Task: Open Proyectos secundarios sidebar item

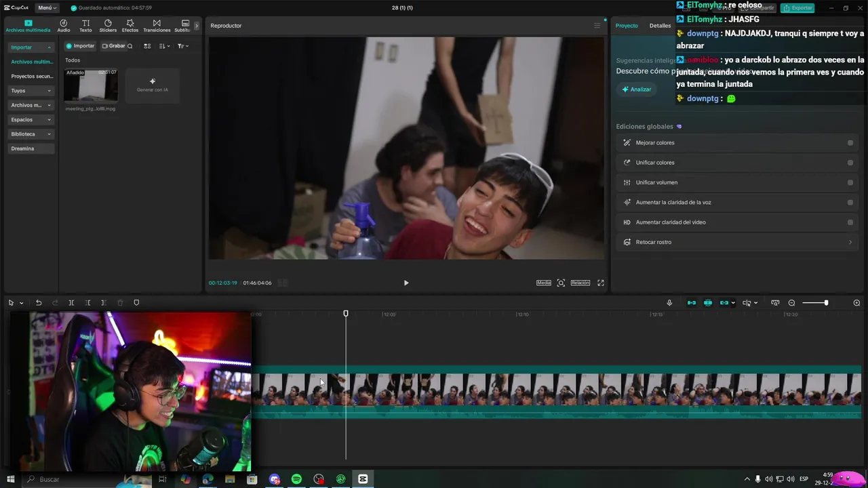Action: pos(31,77)
